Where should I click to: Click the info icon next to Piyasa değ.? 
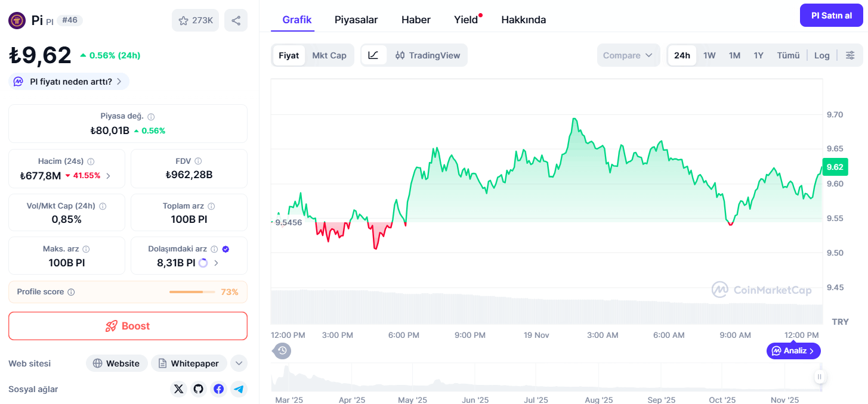click(151, 117)
